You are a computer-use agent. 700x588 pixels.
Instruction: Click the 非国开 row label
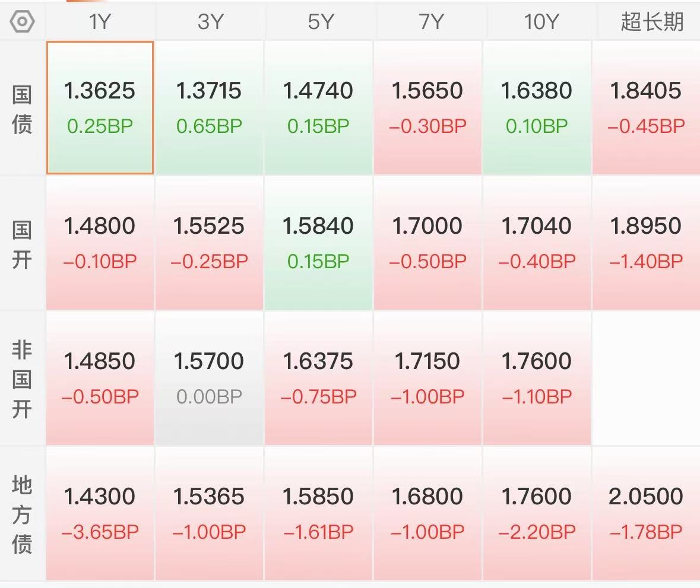[x=22, y=379]
